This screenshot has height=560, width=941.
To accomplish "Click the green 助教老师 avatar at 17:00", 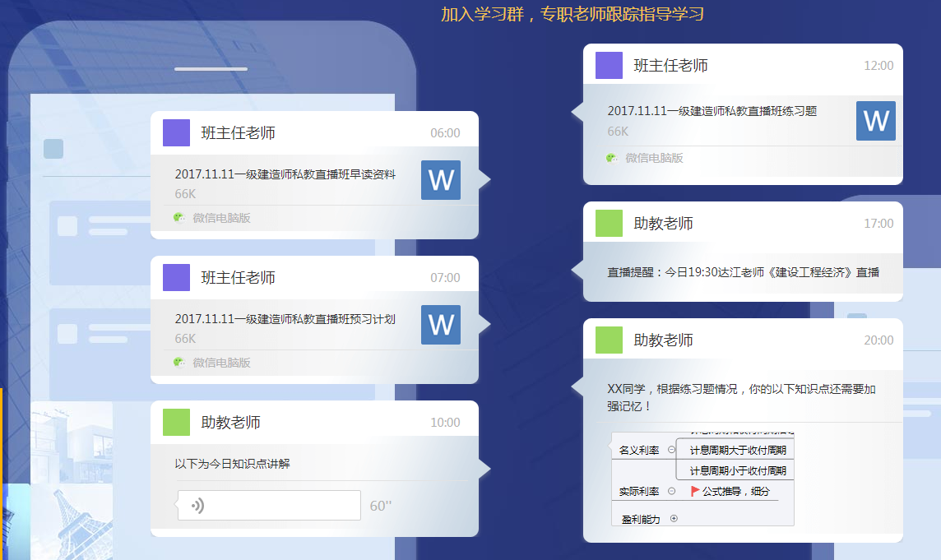I will (609, 224).
